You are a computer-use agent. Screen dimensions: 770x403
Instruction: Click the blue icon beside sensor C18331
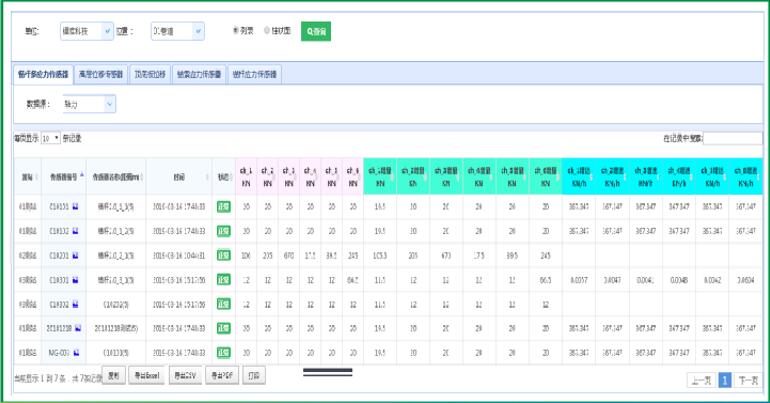click(x=76, y=281)
